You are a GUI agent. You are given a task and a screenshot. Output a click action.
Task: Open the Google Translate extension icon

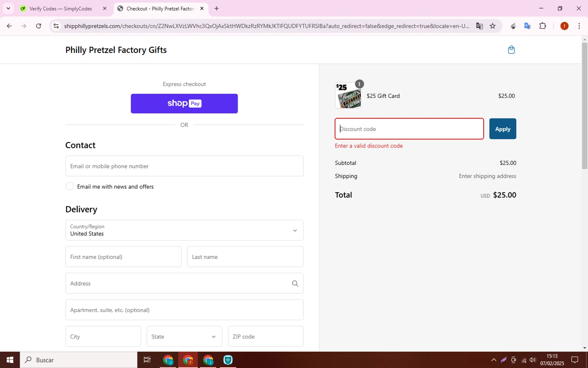[528, 26]
